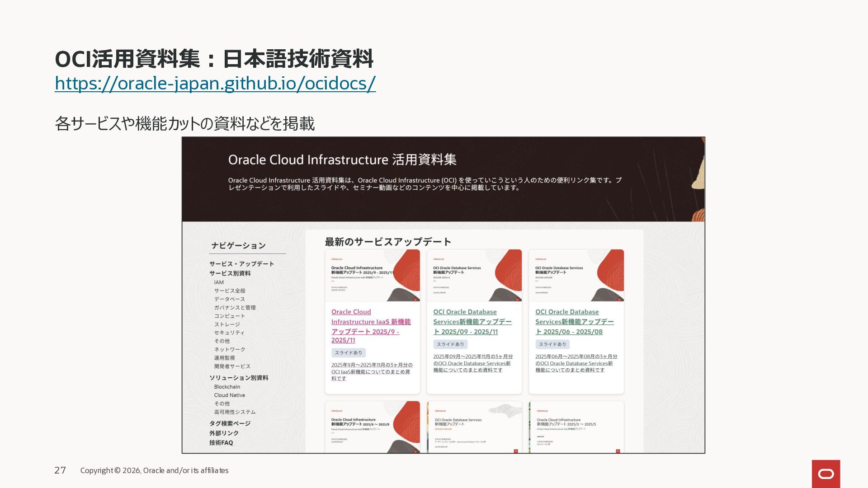Viewport: 868px width, 488px height.
Task: Open ガバナンスと管理 in the navigation list
Action: point(235,308)
